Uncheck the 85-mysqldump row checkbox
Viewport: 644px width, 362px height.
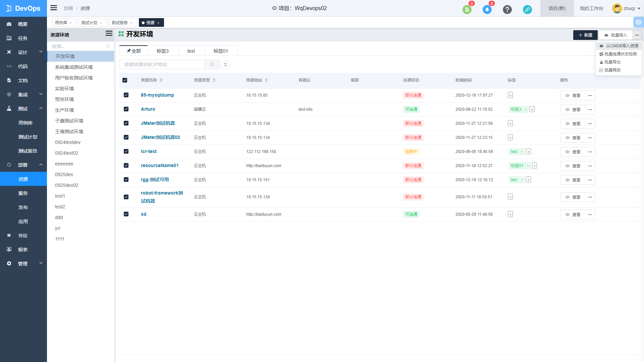coord(126,95)
